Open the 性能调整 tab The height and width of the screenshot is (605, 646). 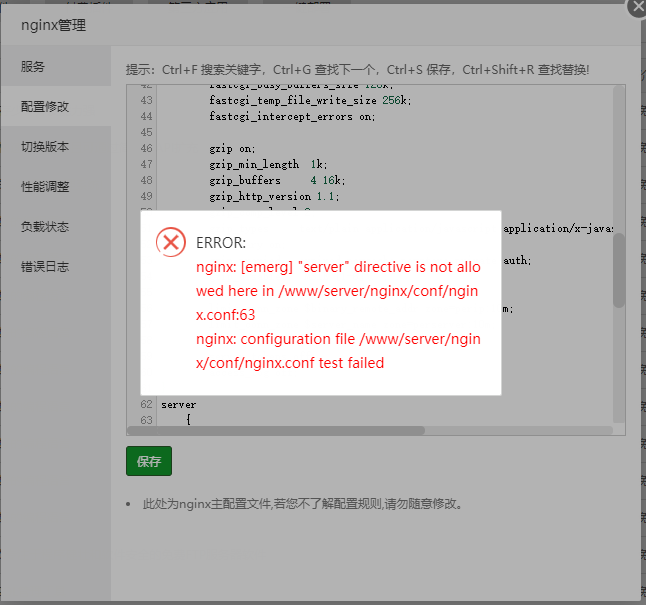point(56,186)
